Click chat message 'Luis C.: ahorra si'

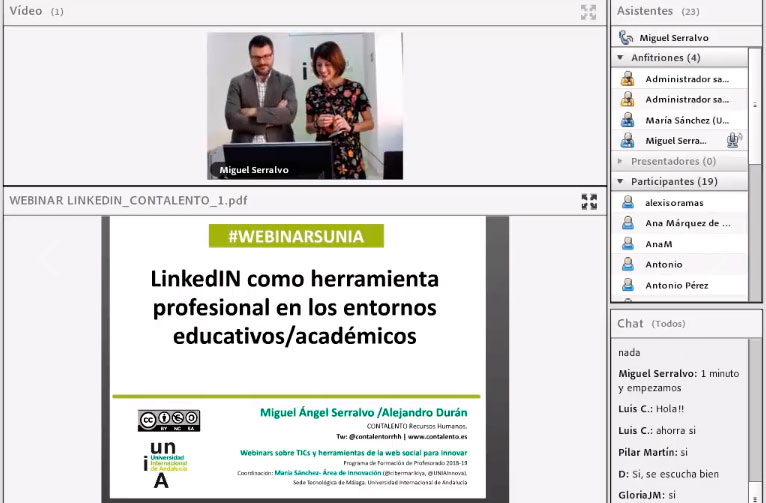click(657, 430)
